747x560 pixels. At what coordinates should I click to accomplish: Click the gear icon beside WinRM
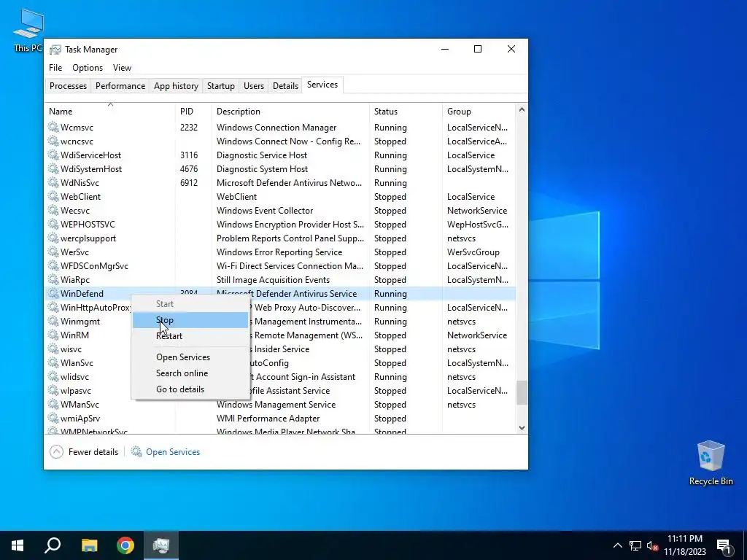pos(53,335)
